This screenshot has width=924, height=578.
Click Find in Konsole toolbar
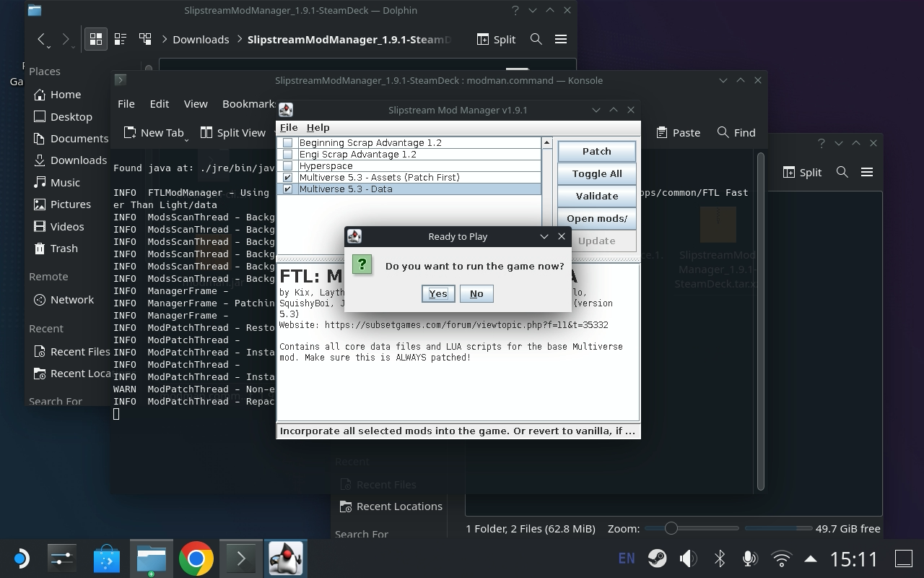(x=736, y=132)
